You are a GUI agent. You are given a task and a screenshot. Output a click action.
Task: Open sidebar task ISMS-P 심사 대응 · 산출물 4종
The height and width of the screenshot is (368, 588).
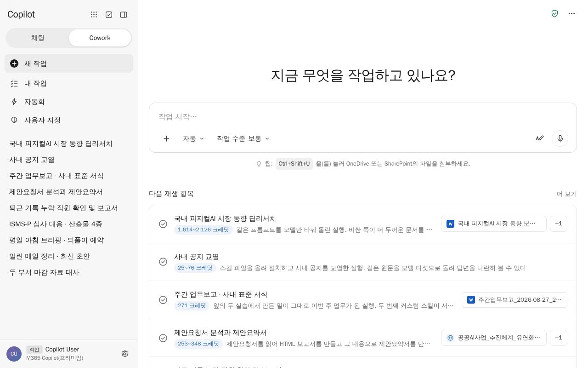(x=69, y=224)
